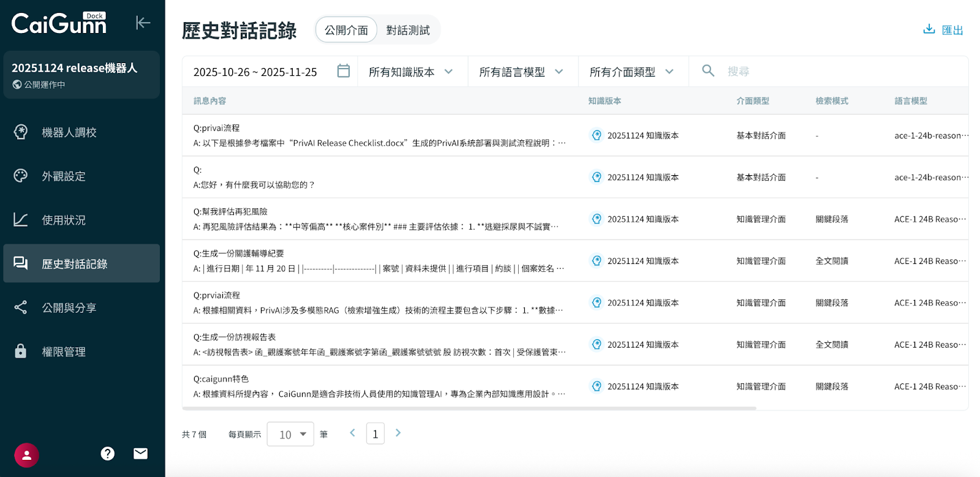Open the calendar date picker icon

(344, 71)
